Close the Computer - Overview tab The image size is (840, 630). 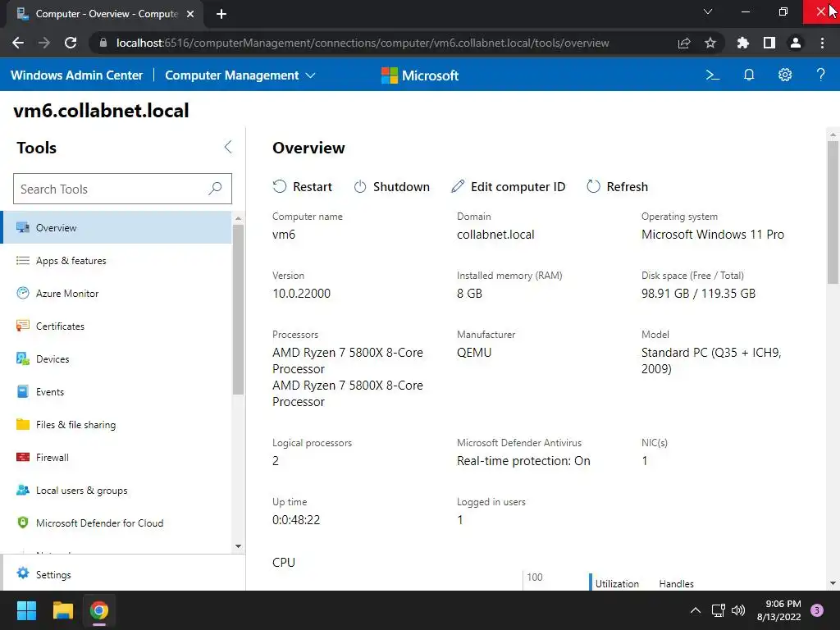click(190, 14)
